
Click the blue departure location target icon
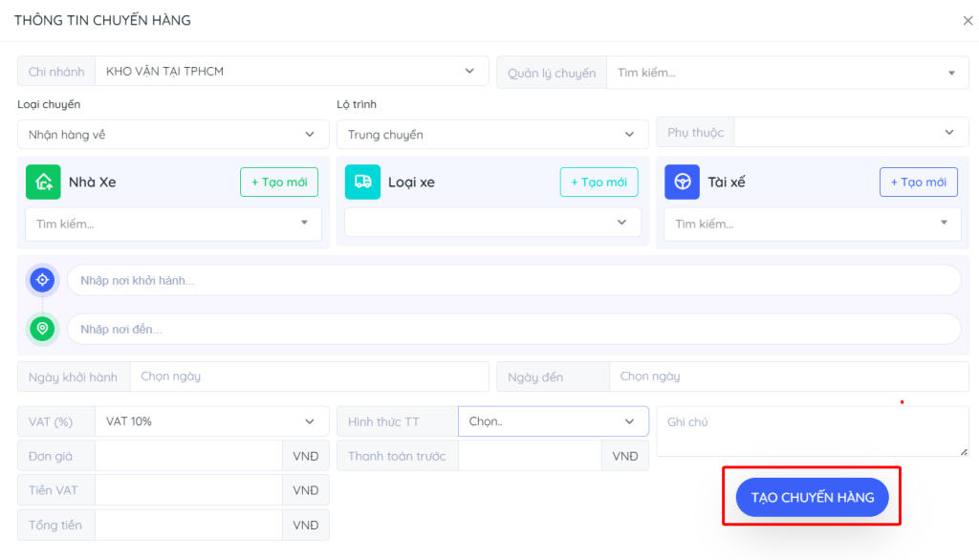pyautogui.click(x=42, y=280)
